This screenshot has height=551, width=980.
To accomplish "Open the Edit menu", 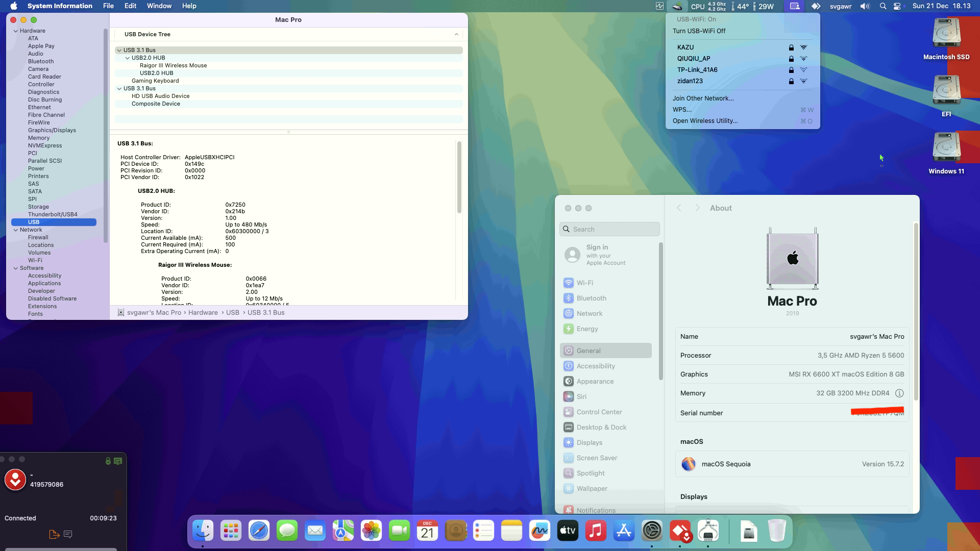I will coord(130,6).
